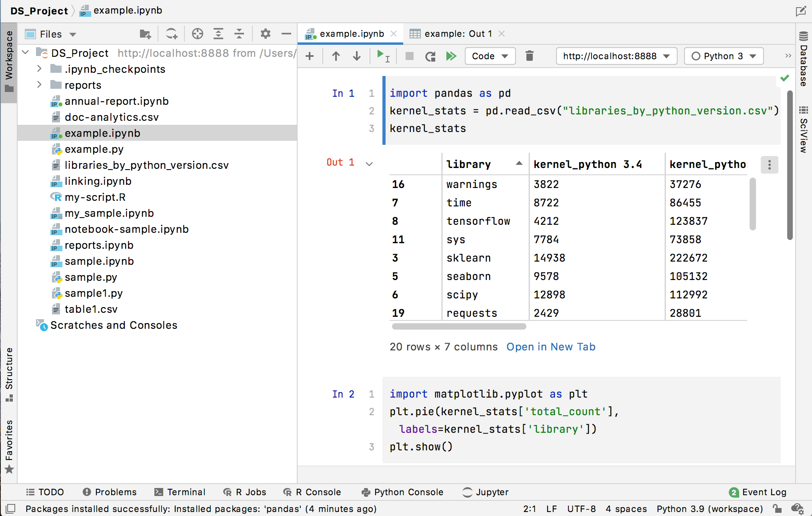The image size is (812, 516).
Task: Click the Move Cell Down icon
Action: click(x=356, y=55)
